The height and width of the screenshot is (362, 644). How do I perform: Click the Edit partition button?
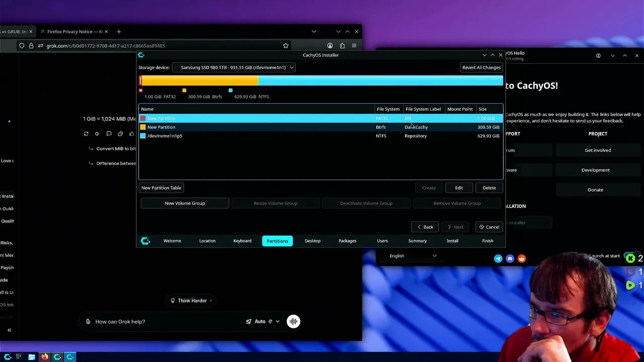(459, 188)
